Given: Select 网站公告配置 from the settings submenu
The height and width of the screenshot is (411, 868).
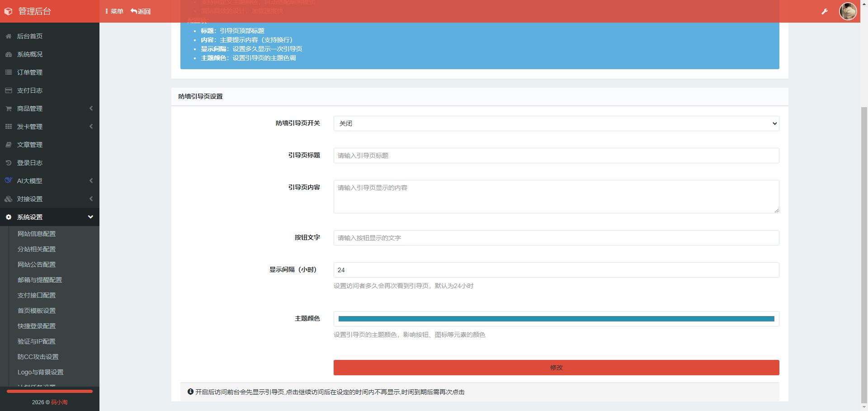Looking at the screenshot, I should click(36, 265).
